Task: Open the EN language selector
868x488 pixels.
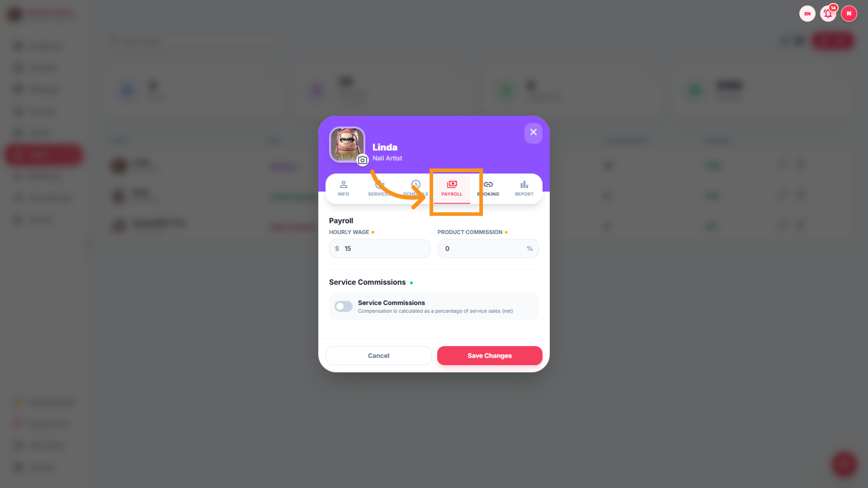Action: pyautogui.click(x=807, y=14)
